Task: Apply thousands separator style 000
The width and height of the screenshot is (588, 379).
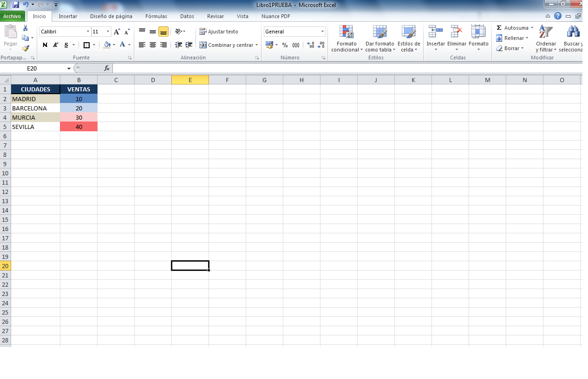Action: (x=295, y=45)
